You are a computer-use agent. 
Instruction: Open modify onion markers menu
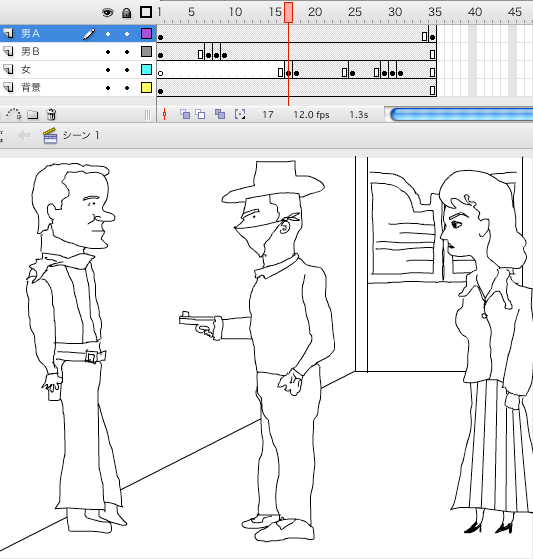(x=240, y=114)
